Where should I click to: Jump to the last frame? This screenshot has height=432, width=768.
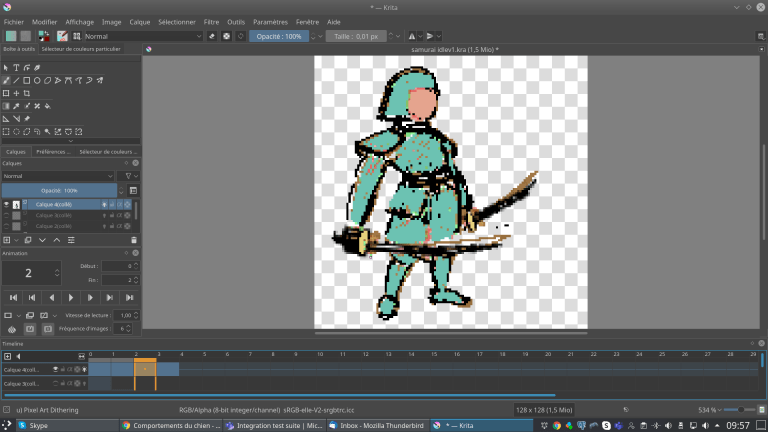[129, 298]
